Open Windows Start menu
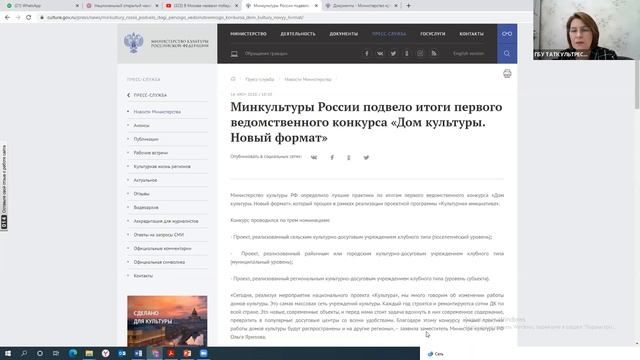 [8, 353]
